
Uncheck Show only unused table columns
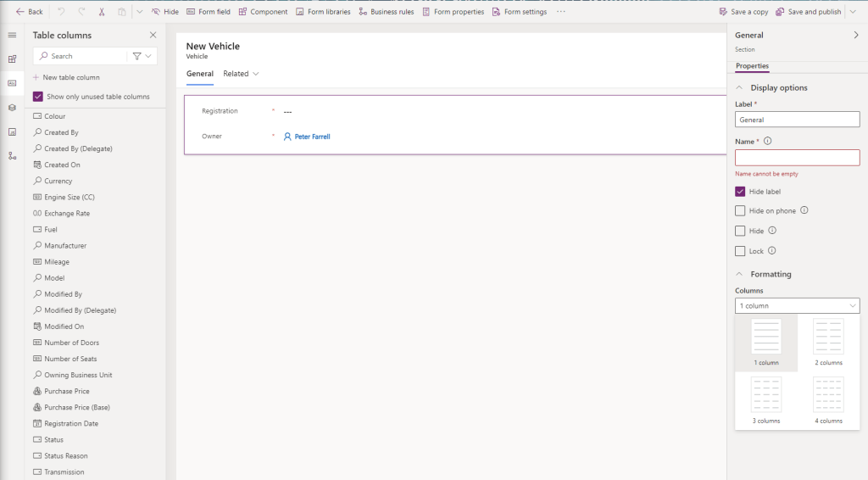click(x=38, y=97)
